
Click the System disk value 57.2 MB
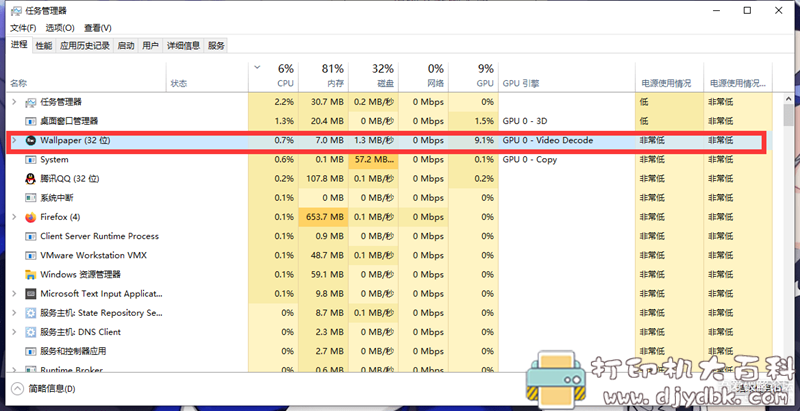point(374,160)
